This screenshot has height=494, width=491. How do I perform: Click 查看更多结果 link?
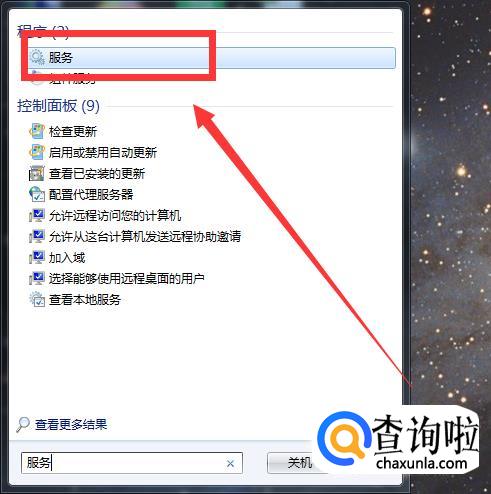pos(71,424)
